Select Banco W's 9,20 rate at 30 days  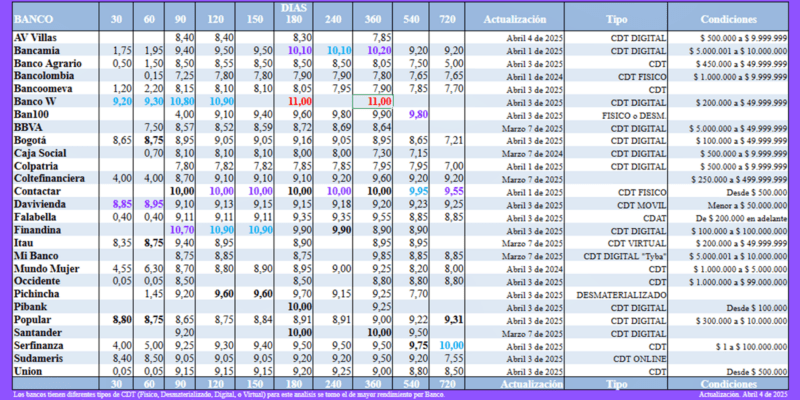(x=122, y=102)
